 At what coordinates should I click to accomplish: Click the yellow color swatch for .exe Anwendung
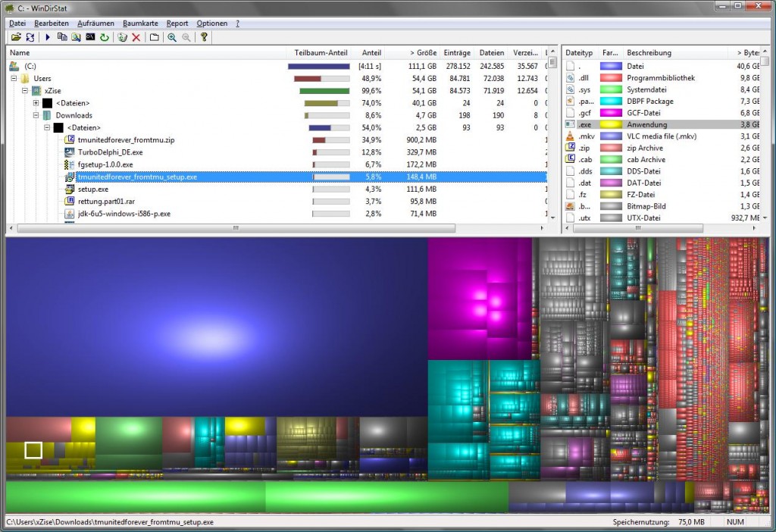click(612, 124)
